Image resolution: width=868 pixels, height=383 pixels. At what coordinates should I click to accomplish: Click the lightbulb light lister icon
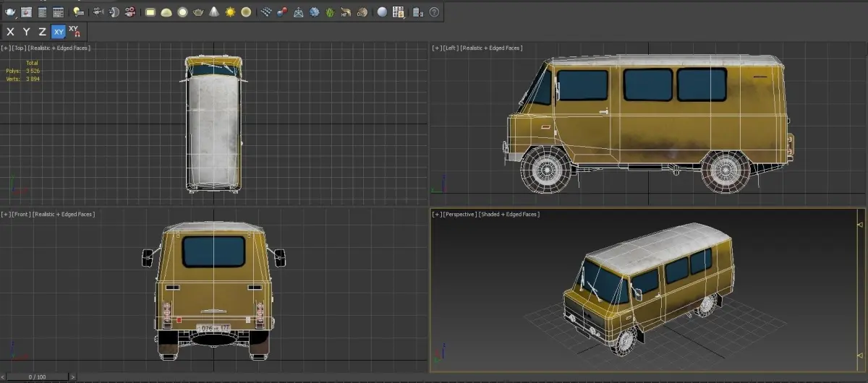77,12
